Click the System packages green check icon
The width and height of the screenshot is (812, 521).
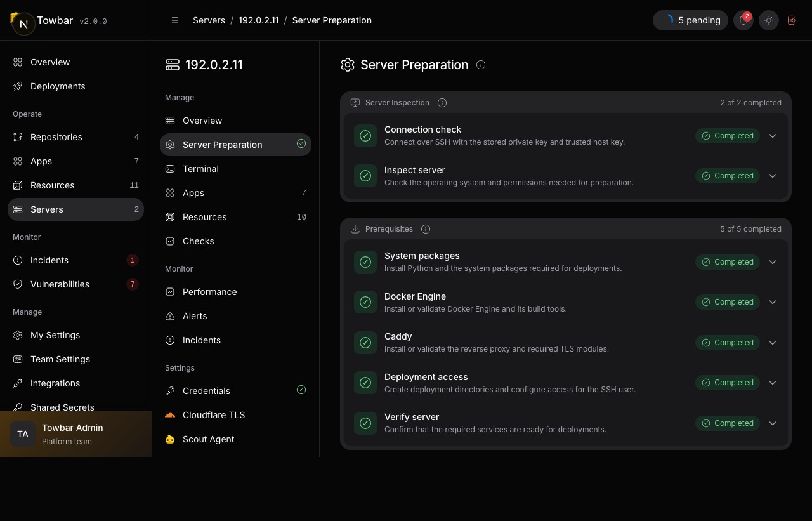365,262
